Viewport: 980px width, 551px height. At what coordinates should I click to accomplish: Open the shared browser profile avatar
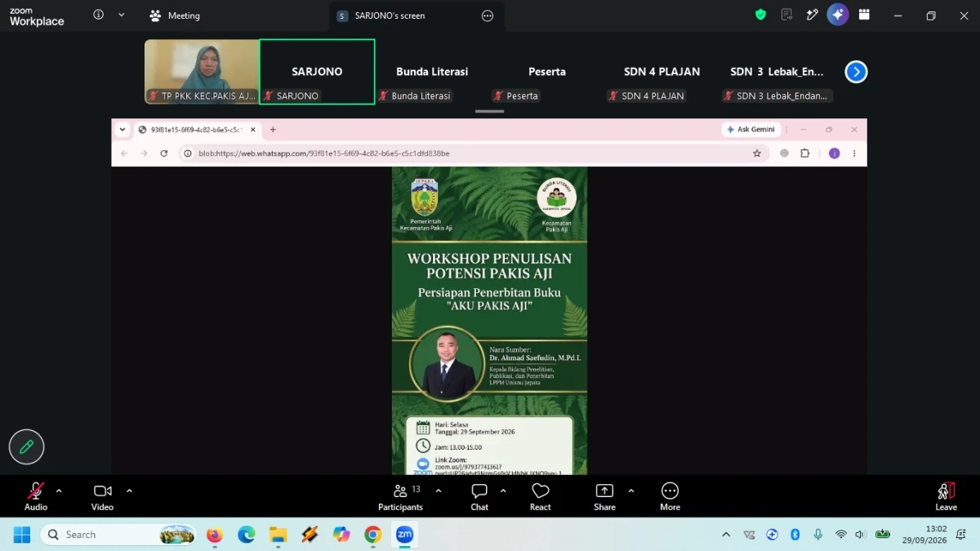[834, 153]
